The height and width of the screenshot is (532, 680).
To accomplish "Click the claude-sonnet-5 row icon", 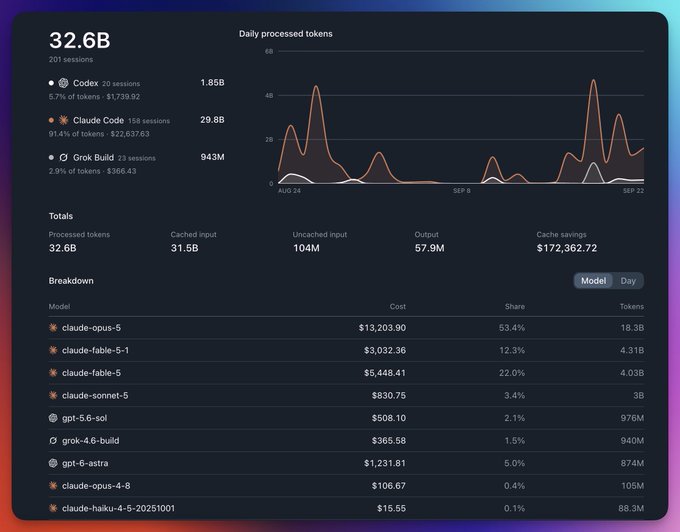I will pyautogui.click(x=53, y=395).
